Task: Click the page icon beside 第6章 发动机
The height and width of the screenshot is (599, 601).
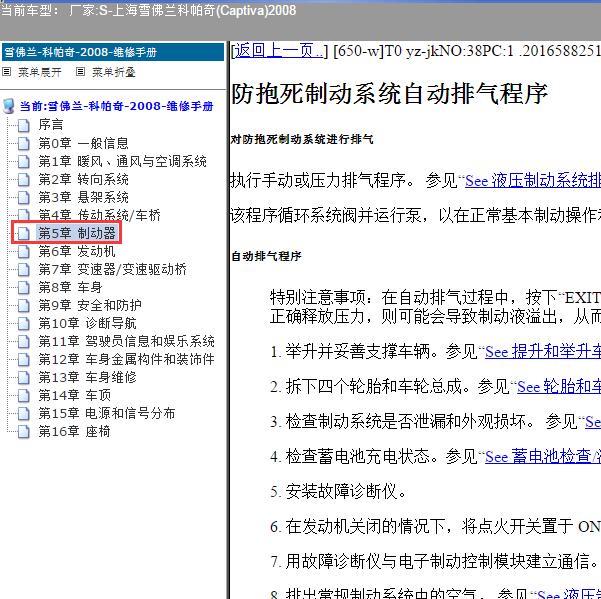Action: point(24,251)
